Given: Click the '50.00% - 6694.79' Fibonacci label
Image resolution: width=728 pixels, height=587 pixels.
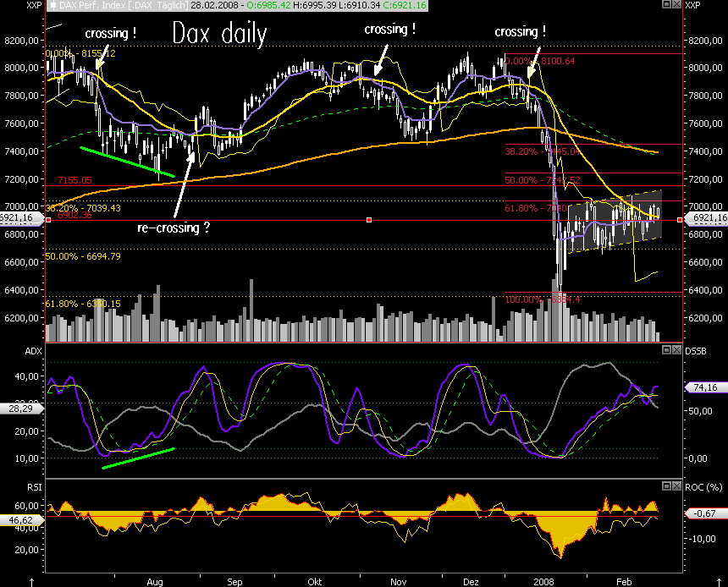Looking at the screenshot, I should [83, 256].
